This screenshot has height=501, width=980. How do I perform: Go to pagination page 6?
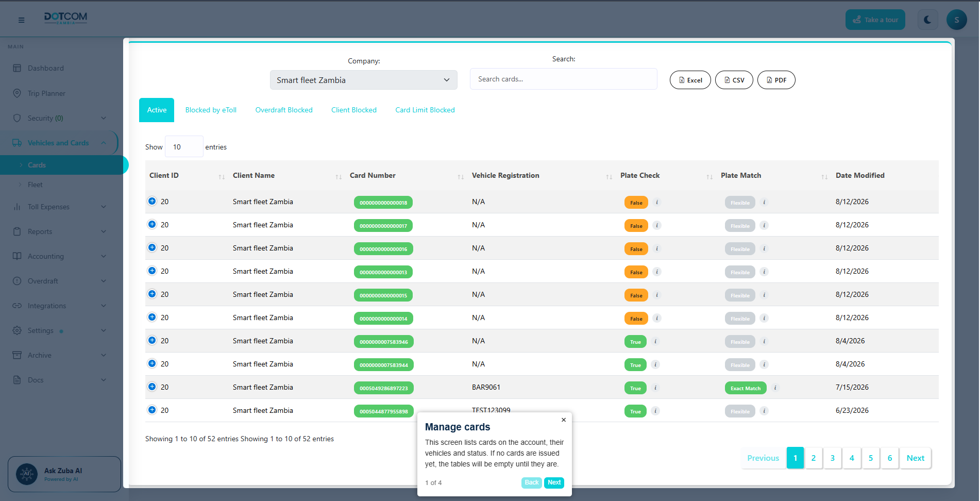coord(890,458)
